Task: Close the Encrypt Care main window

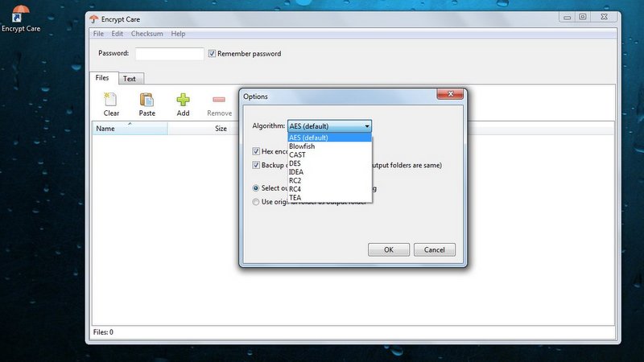Action: coord(605,17)
